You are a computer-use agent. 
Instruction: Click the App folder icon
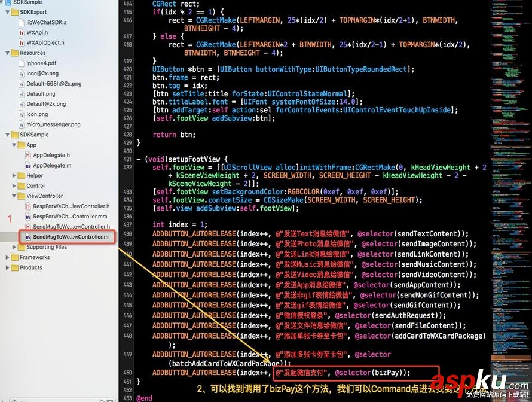click(x=22, y=145)
